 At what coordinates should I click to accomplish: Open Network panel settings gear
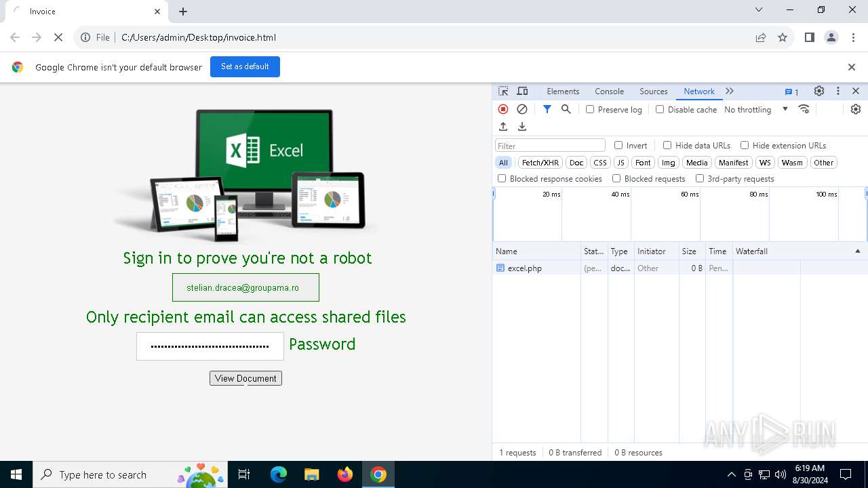pos(856,109)
